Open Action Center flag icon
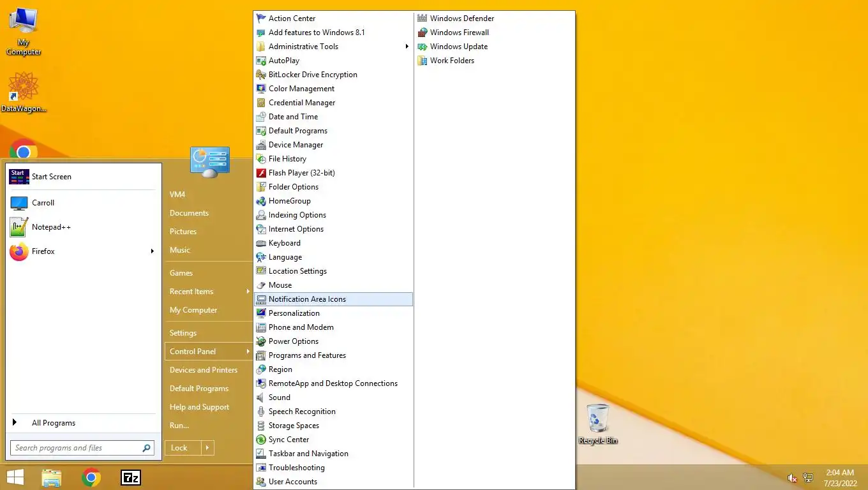868x490 pixels. pos(261,19)
